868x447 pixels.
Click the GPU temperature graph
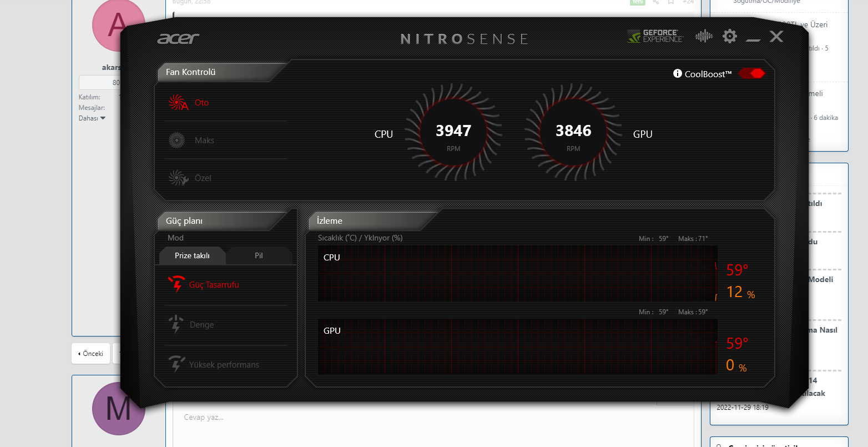tap(517, 346)
